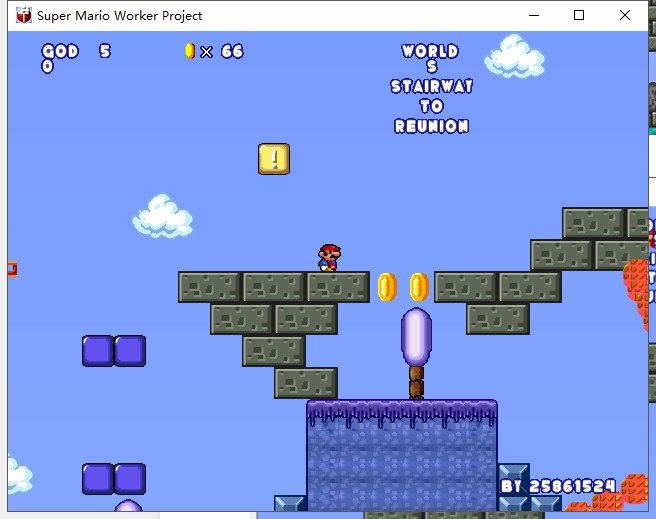Image resolution: width=656 pixels, height=519 pixels.
Task: Click the white cloud near top right
Action: tap(514, 56)
